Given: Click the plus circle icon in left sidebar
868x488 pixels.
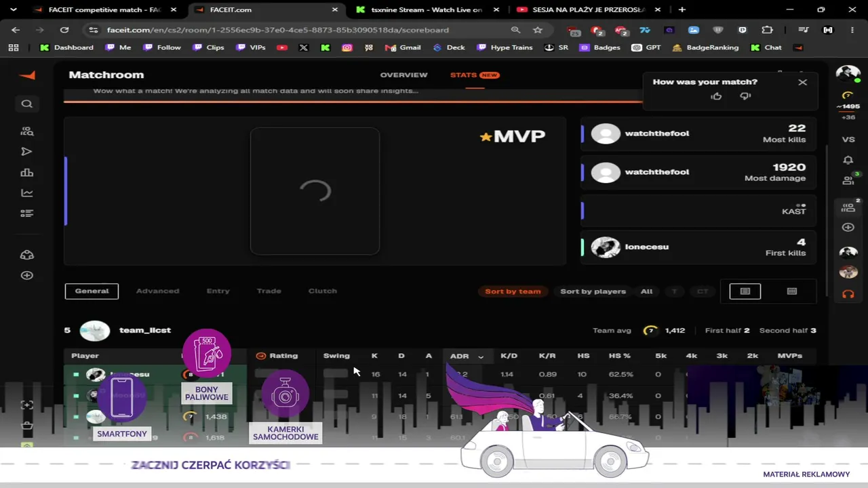Looking at the screenshot, I should pyautogui.click(x=27, y=276).
